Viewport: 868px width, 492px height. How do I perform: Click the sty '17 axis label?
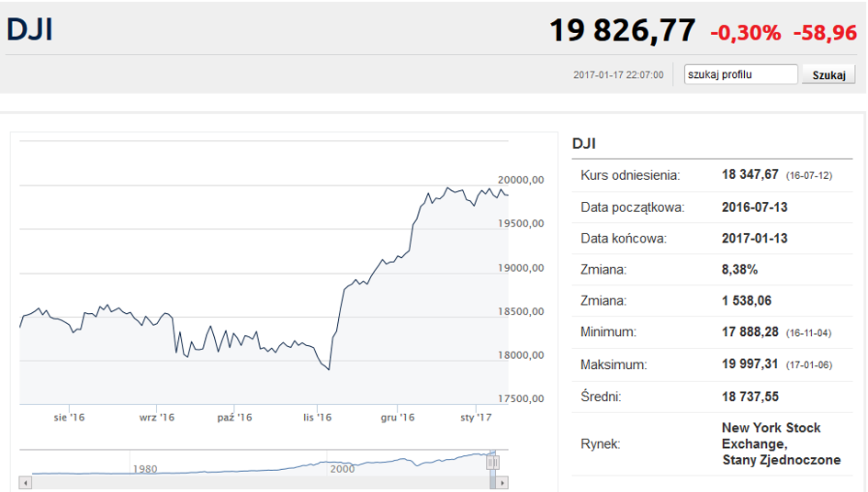point(476,418)
